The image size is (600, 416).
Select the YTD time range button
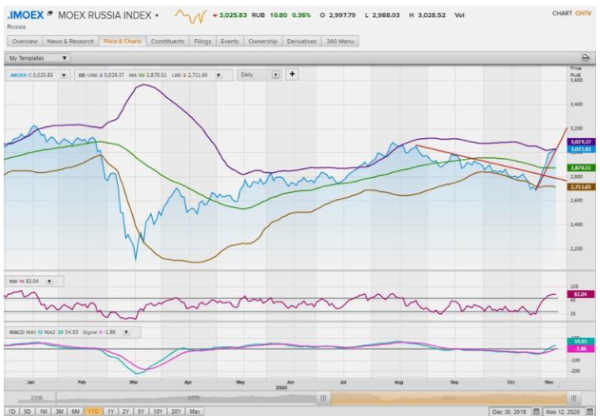[x=93, y=411]
